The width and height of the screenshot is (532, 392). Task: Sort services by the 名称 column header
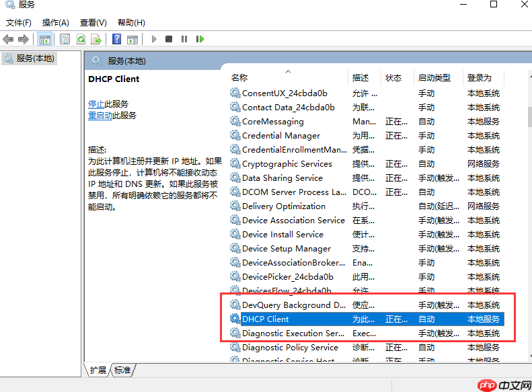pos(239,78)
